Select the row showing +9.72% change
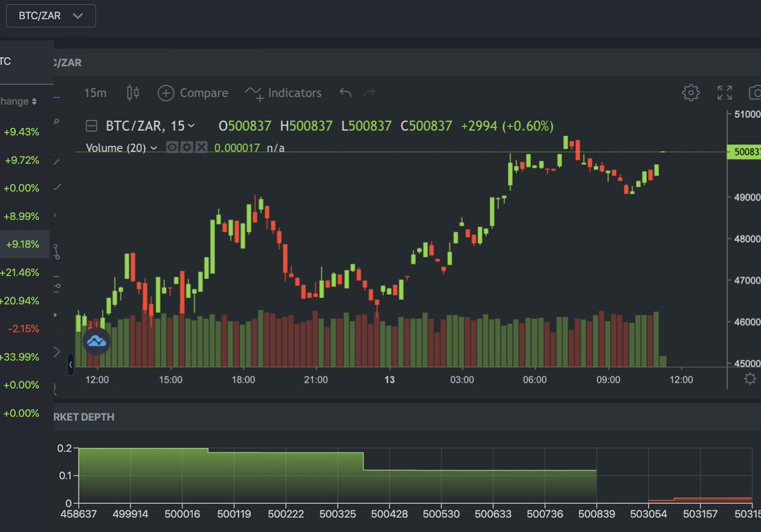 (x=25, y=160)
